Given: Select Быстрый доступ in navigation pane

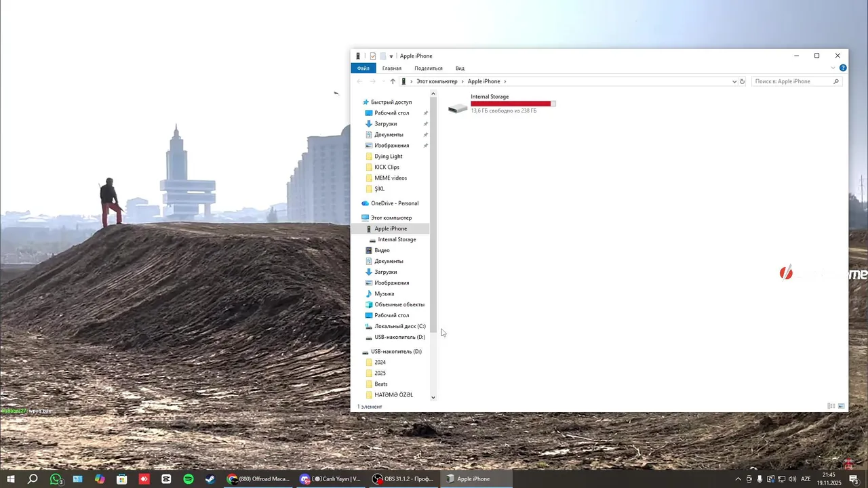Looking at the screenshot, I should (x=391, y=102).
